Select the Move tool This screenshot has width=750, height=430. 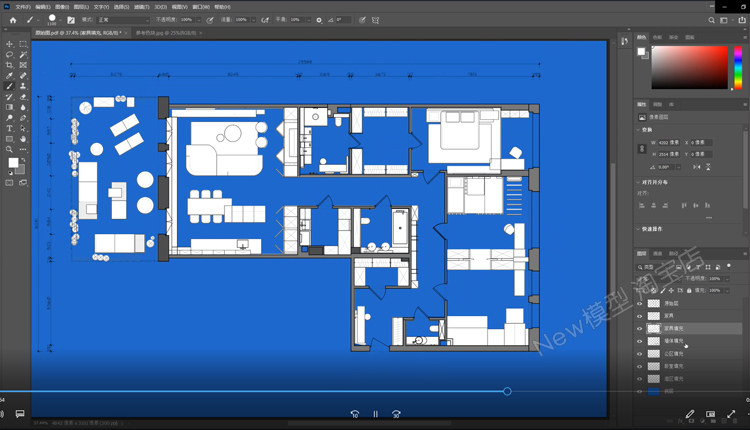[9, 44]
